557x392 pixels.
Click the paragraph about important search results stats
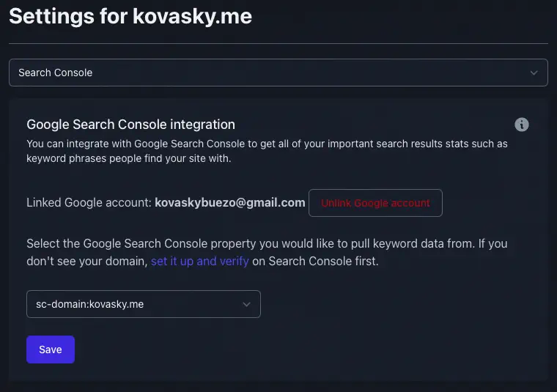click(x=267, y=144)
